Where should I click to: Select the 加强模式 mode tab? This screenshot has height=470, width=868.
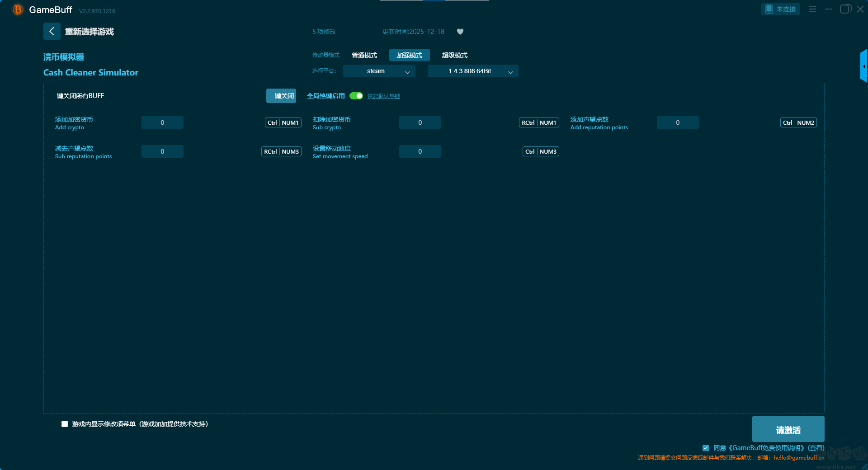pyautogui.click(x=409, y=55)
